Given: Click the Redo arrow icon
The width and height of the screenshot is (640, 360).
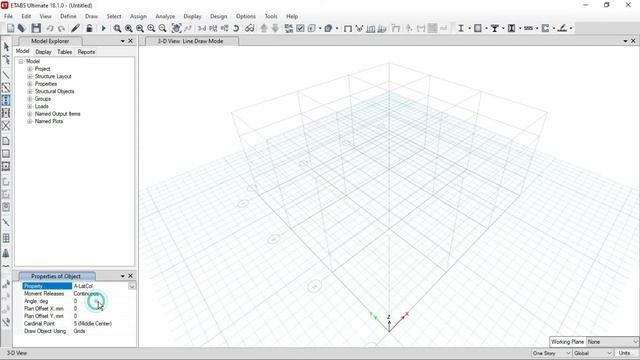Looking at the screenshot, I should (x=61, y=28).
